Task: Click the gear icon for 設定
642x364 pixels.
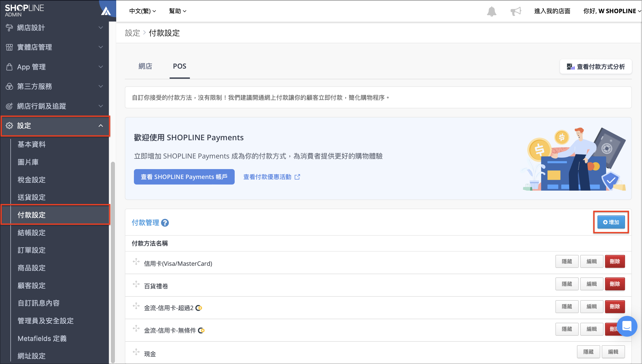Action: pyautogui.click(x=9, y=126)
